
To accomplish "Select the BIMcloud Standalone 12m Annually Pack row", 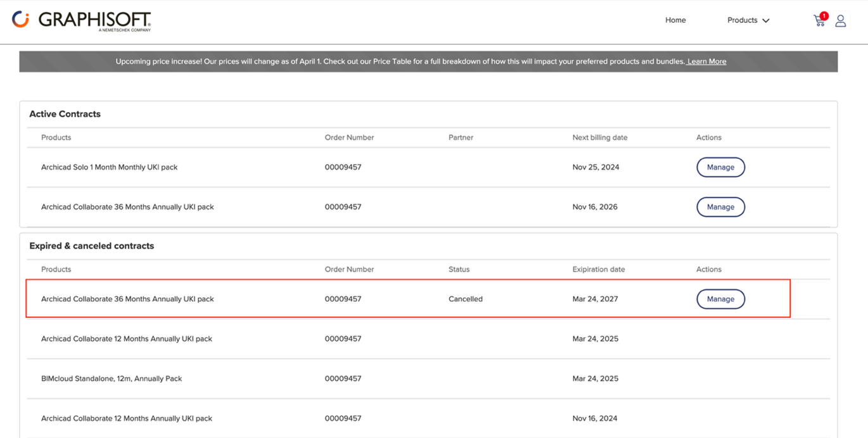I will click(112, 379).
